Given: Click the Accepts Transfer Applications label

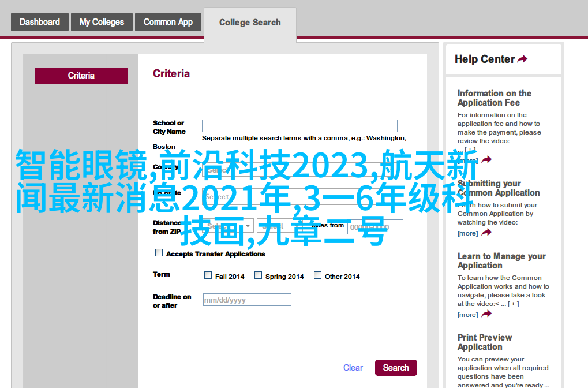Looking at the screenshot, I should coord(216,254).
